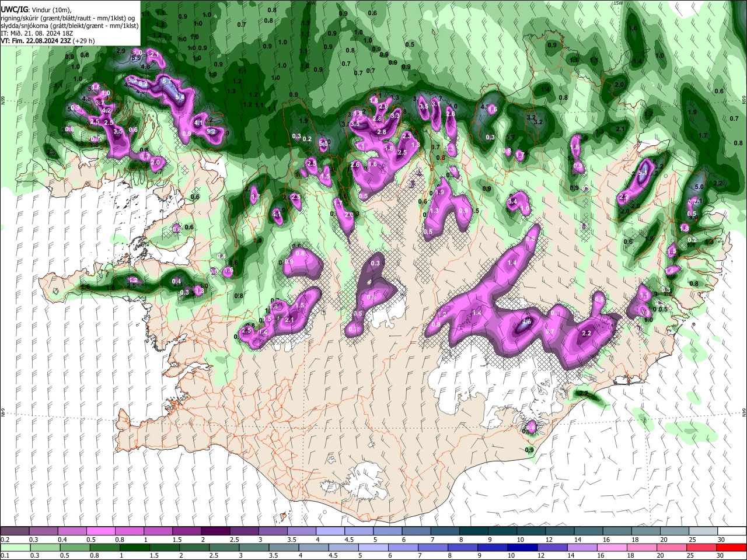Viewport: 747px width, 560px height.
Task: Click the 'rigning/skúrir' description line
Action: [68, 18]
